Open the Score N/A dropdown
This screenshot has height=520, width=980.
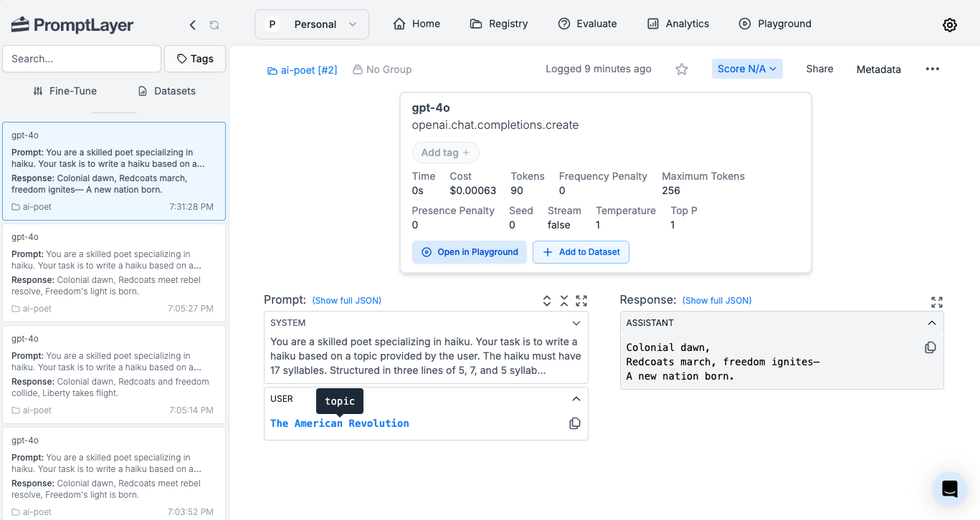pyautogui.click(x=747, y=69)
